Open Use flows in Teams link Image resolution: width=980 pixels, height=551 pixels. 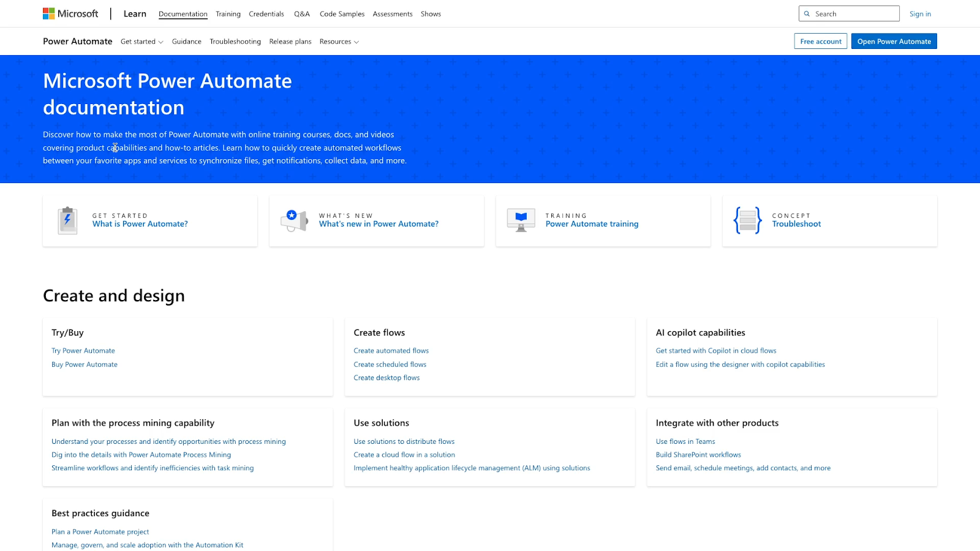coord(685,441)
